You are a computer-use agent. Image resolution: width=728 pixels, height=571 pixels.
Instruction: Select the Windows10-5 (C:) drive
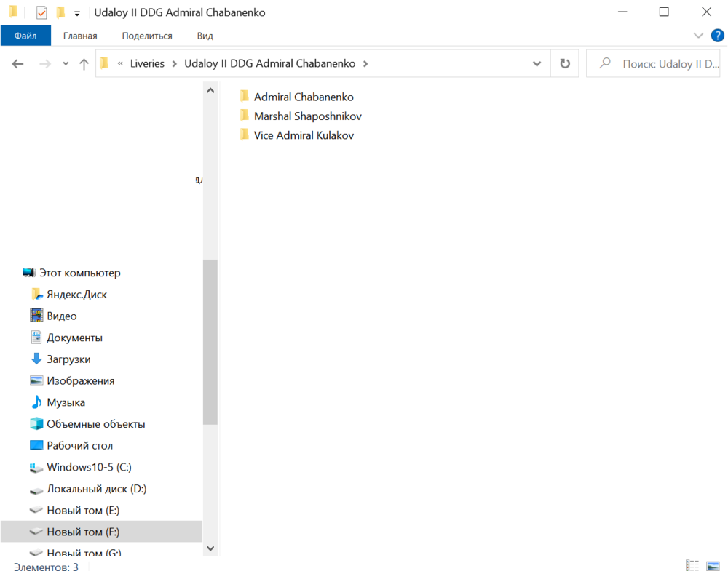80,467
